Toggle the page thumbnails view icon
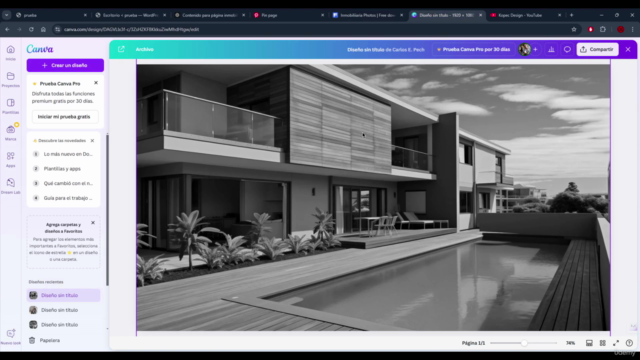Viewport: 640px width, 360px height. pos(589,343)
